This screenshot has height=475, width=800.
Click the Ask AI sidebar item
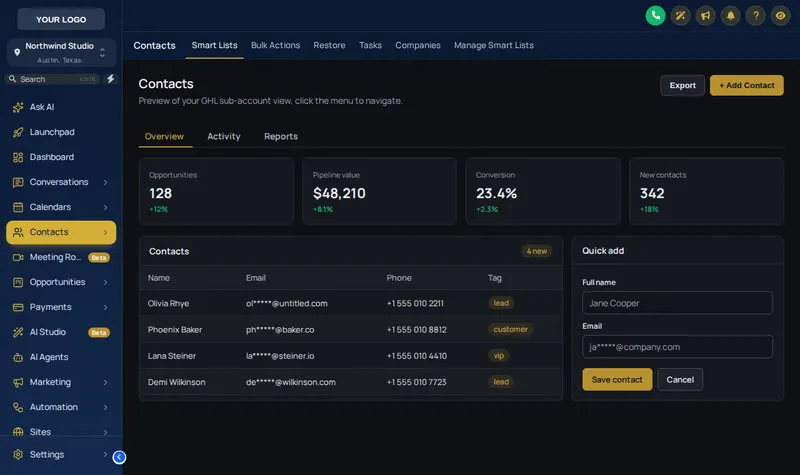pyautogui.click(x=61, y=107)
